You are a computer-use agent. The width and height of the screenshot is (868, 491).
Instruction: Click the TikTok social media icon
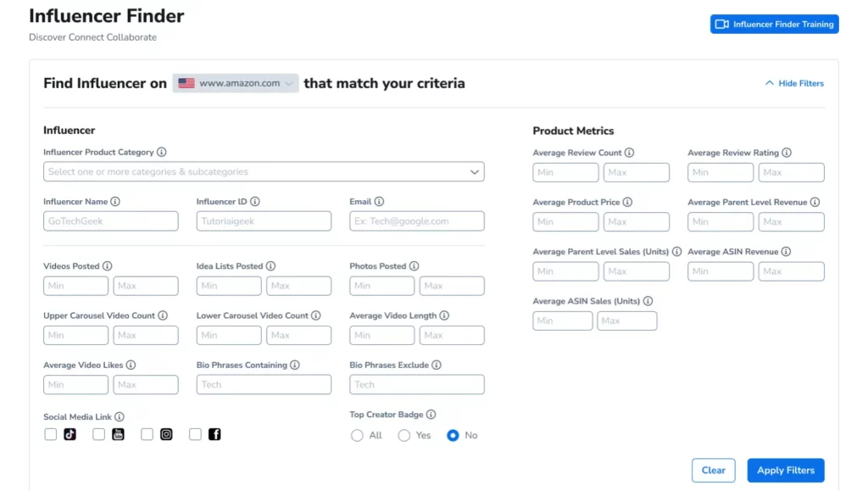pos(70,434)
